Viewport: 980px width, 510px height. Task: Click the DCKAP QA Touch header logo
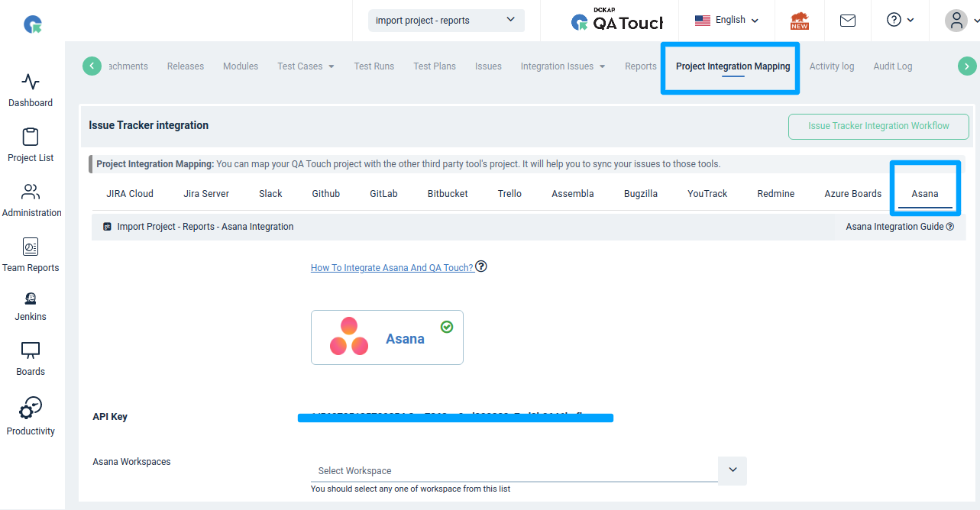tap(617, 21)
